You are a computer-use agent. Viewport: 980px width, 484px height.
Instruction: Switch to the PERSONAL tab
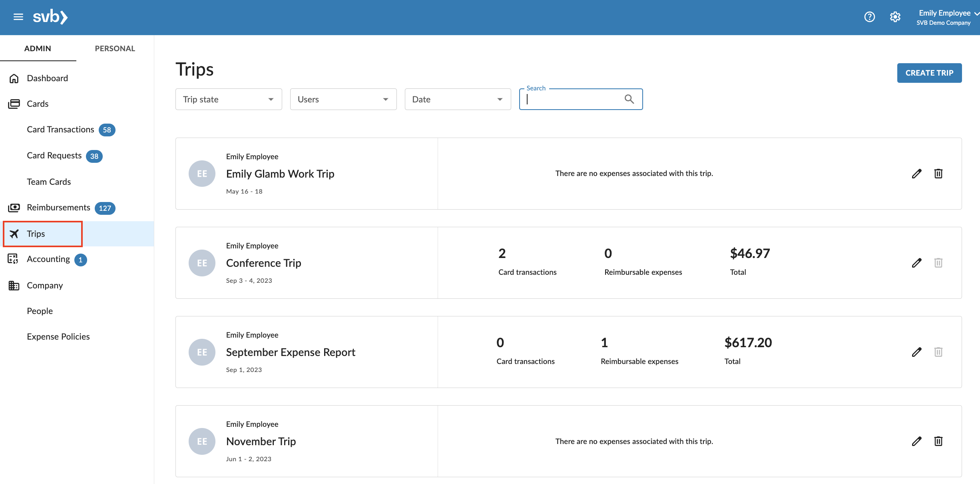pos(115,48)
